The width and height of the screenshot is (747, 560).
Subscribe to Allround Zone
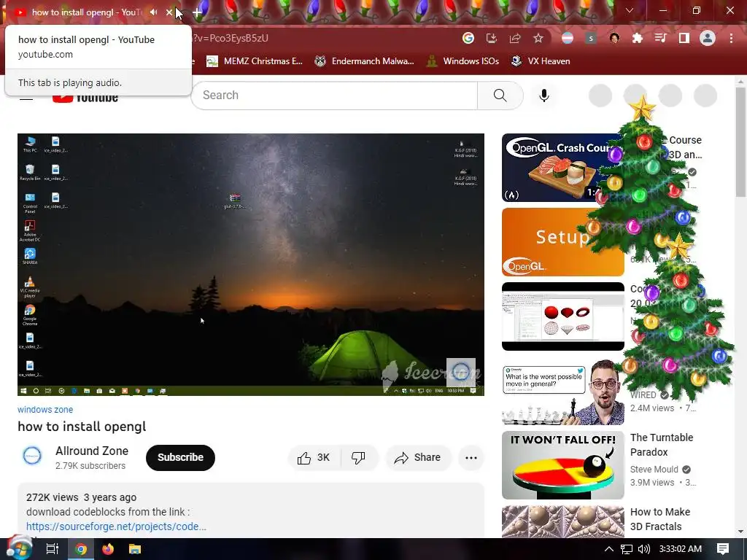180,458
